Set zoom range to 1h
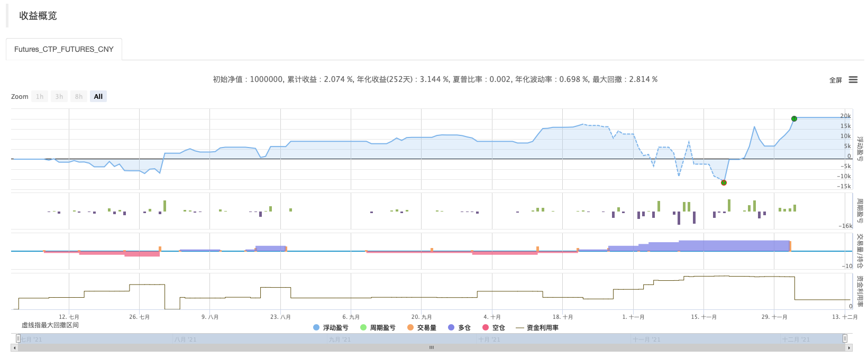The width and height of the screenshot is (868, 358). tap(40, 97)
